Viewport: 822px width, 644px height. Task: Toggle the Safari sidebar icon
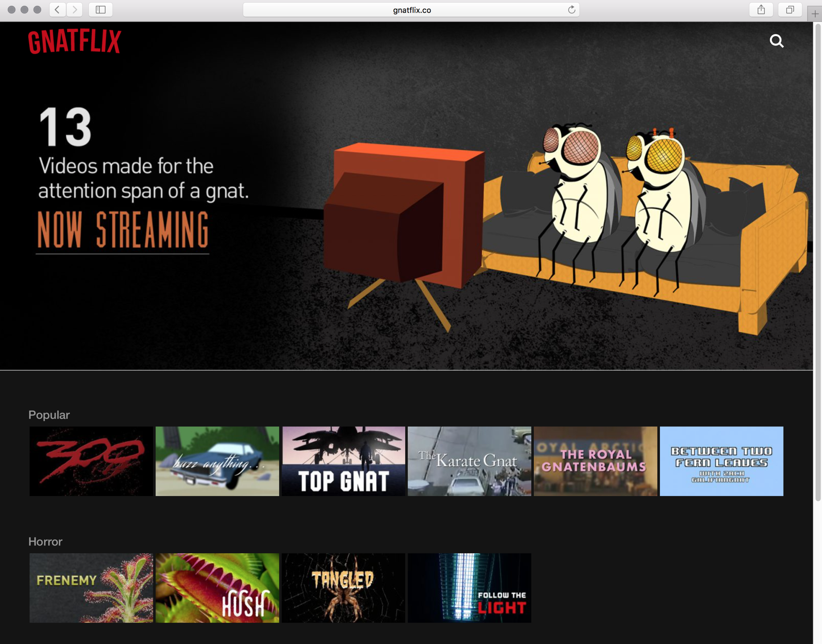(100, 10)
